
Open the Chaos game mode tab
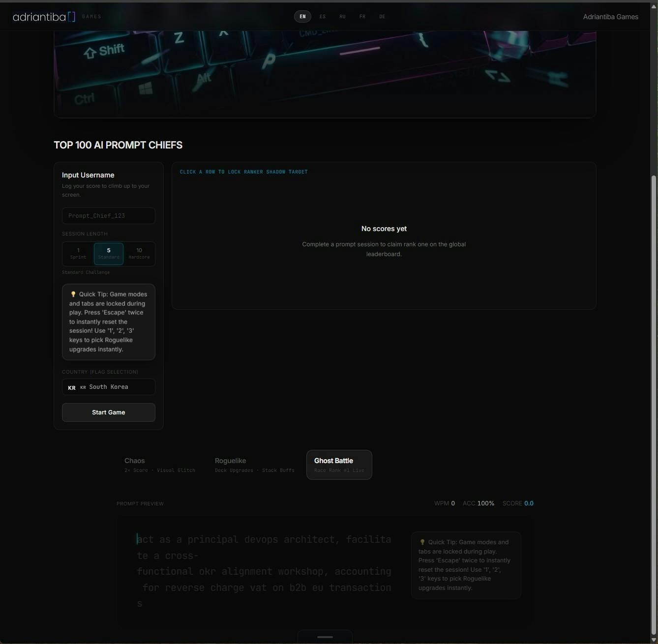pos(160,465)
